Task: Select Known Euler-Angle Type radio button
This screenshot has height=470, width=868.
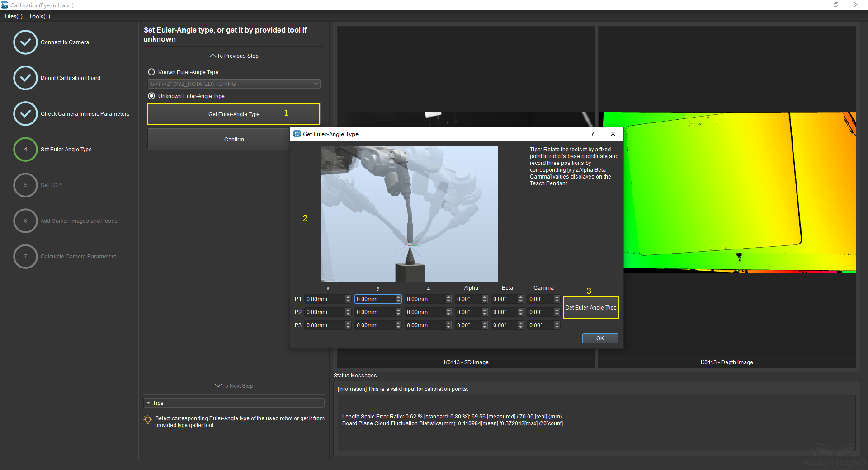Action: point(151,72)
